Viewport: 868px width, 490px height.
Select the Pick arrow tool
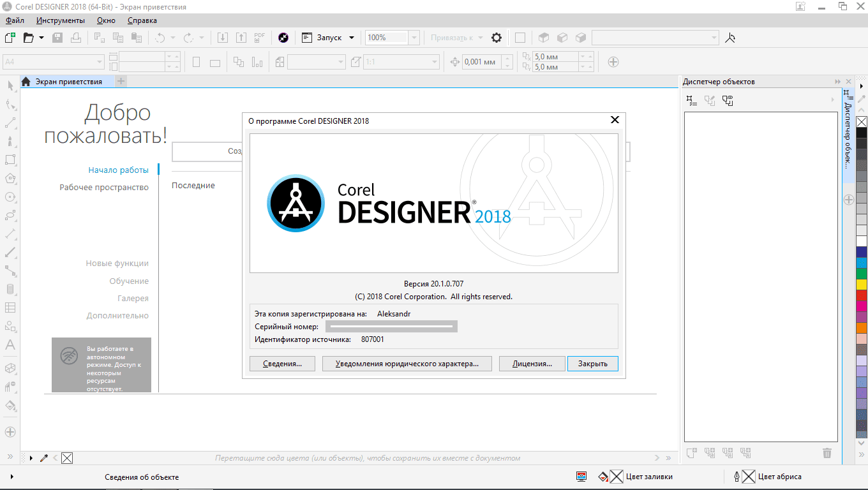pyautogui.click(x=10, y=86)
